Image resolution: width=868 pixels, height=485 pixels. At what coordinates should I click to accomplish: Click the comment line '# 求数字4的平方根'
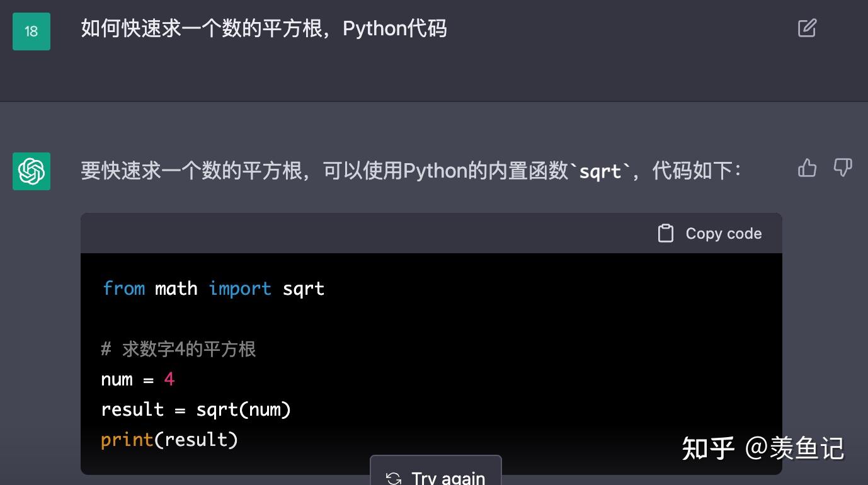coord(178,349)
